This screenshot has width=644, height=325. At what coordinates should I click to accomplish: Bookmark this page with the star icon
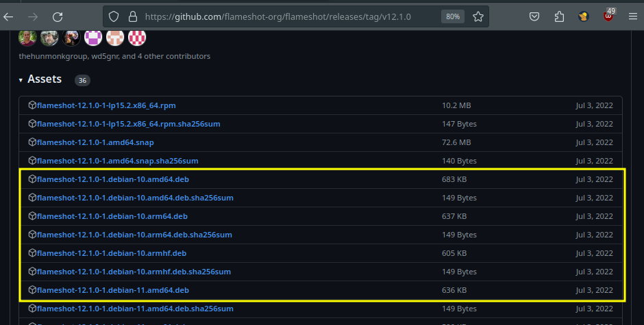pyautogui.click(x=478, y=16)
